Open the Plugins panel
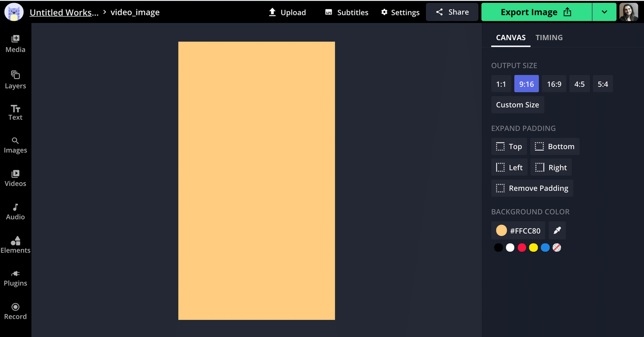 (15, 278)
